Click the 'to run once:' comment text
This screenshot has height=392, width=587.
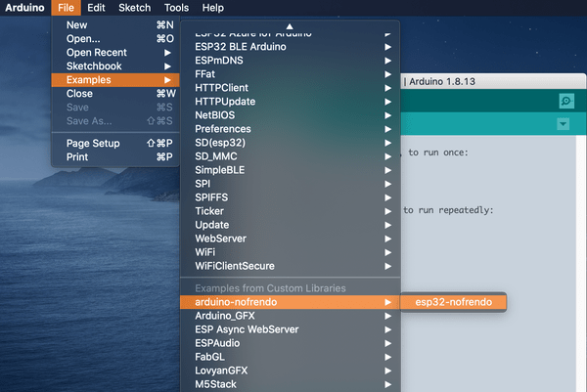coord(438,152)
